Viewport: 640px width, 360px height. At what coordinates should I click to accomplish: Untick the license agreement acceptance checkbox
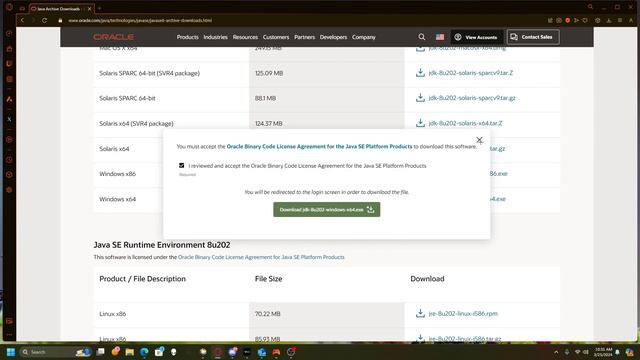point(182,165)
